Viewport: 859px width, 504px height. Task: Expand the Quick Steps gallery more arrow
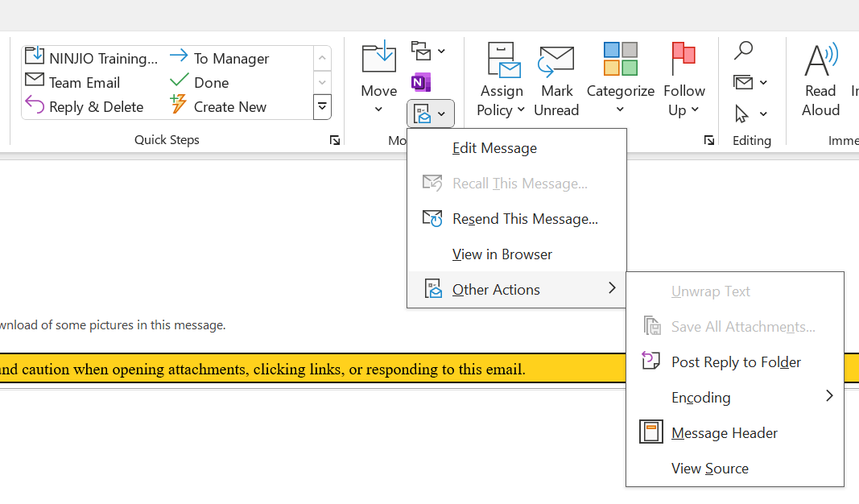pos(322,106)
